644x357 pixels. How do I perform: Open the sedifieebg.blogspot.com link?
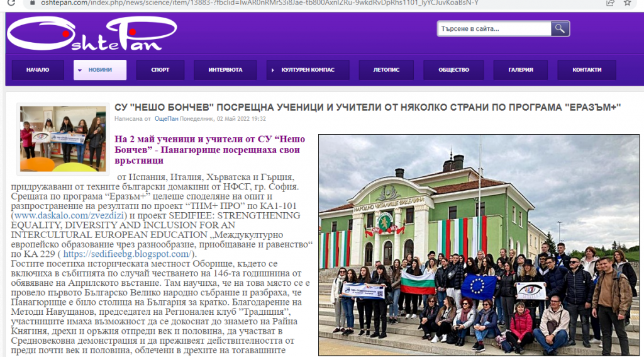[x=127, y=254]
